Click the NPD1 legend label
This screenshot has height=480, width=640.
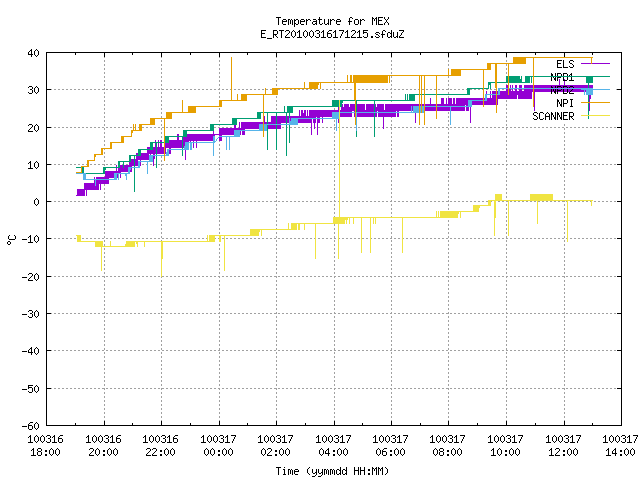(x=562, y=77)
